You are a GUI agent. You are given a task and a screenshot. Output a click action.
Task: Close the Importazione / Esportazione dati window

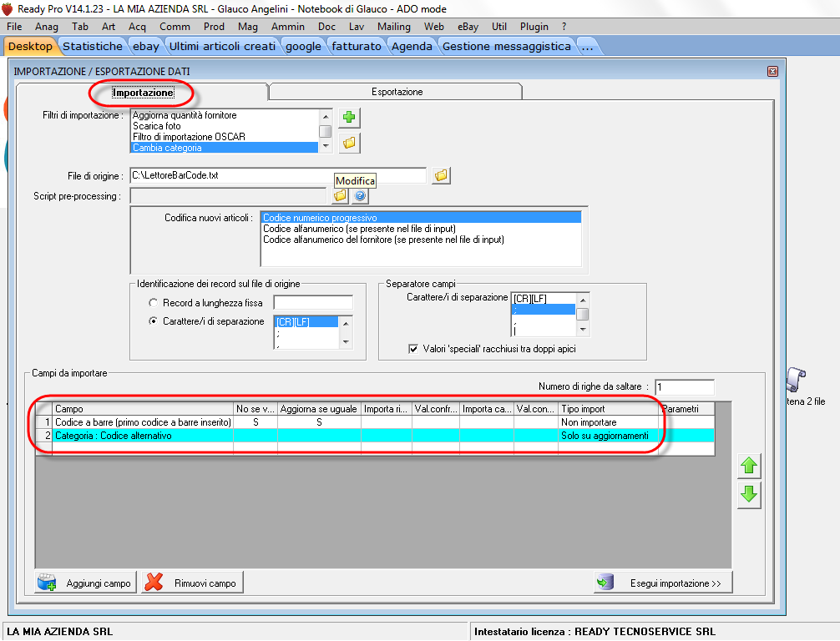tap(772, 71)
